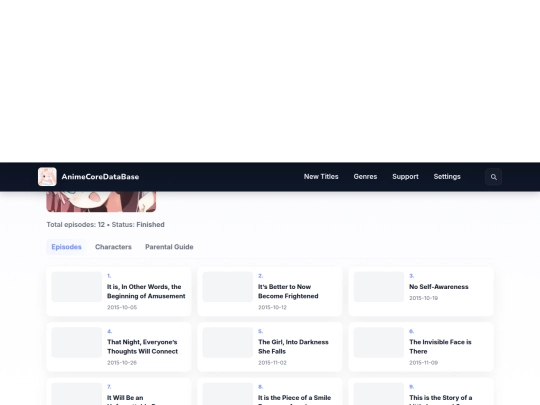The image size is (540, 405).
Task: Open episode 'It's Better to Now Become Frightened'
Action: pyautogui.click(x=288, y=291)
